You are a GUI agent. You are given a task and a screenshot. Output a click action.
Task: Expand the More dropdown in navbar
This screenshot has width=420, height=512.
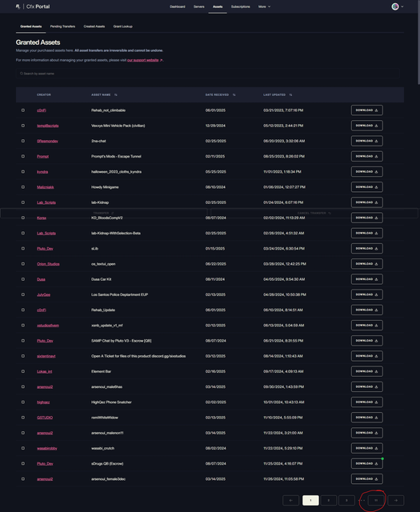pyautogui.click(x=264, y=6)
